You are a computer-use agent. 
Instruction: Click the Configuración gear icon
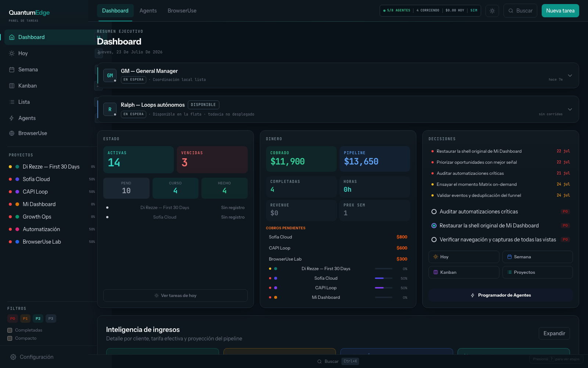pyautogui.click(x=13, y=357)
